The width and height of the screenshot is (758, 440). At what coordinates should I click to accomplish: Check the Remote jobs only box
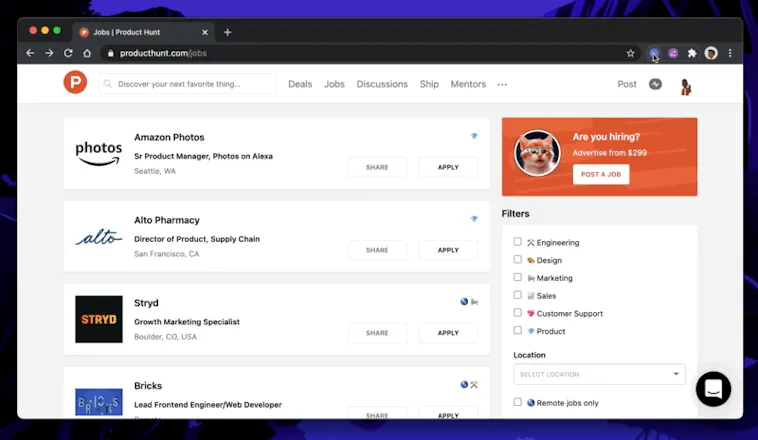tap(518, 402)
